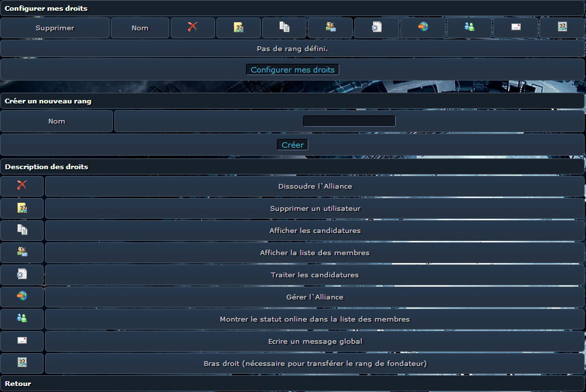586x392 pixels.
Task: Click the manage alliance colored icon in the table header
Action: click(423, 28)
